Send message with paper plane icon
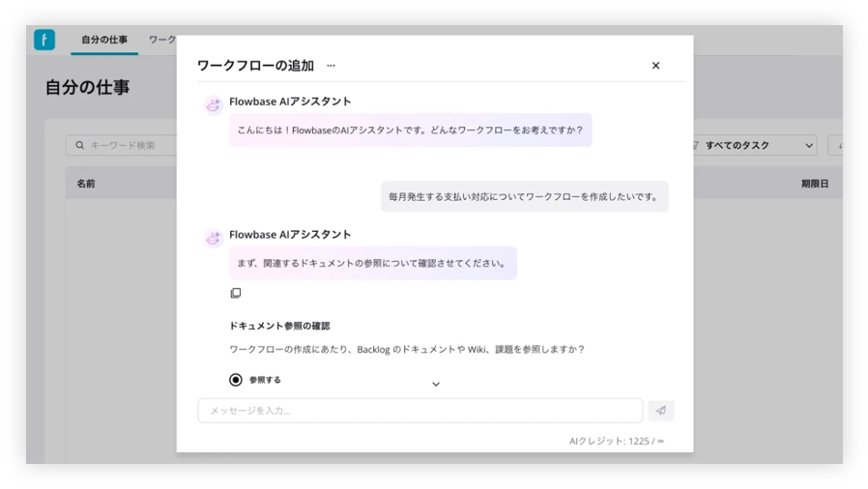The height and width of the screenshot is (489, 868). click(x=661, y=411)
